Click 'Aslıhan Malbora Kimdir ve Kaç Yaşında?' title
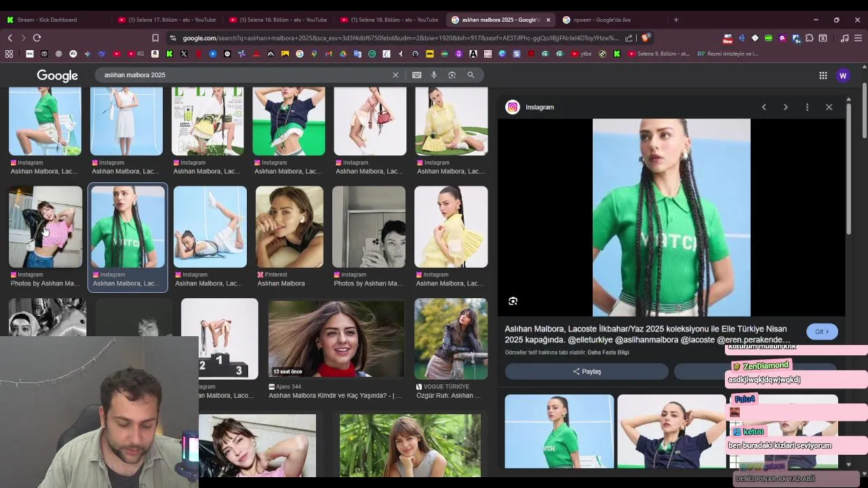Screen dimensions: 868x488 point(335,396)
